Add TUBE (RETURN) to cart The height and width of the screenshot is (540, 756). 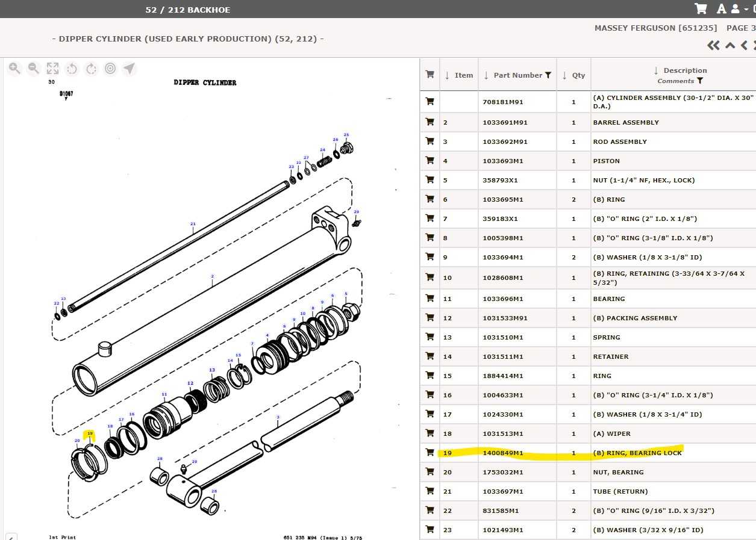pyautogui.click(x=430, y=491)
